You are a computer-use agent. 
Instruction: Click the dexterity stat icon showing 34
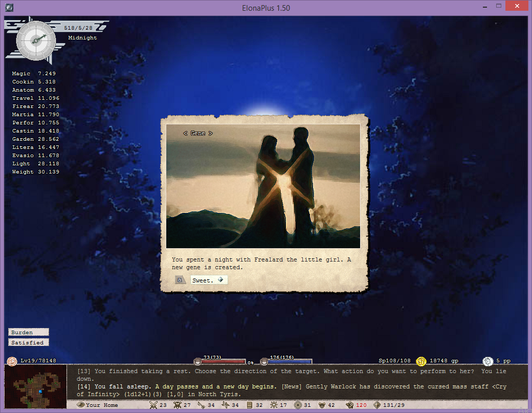click(x=201, y=405)
